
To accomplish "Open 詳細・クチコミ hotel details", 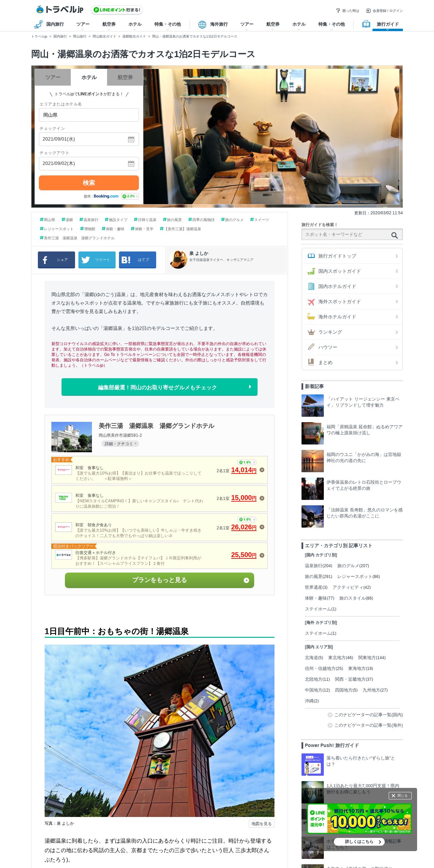I will click(120, 444).
